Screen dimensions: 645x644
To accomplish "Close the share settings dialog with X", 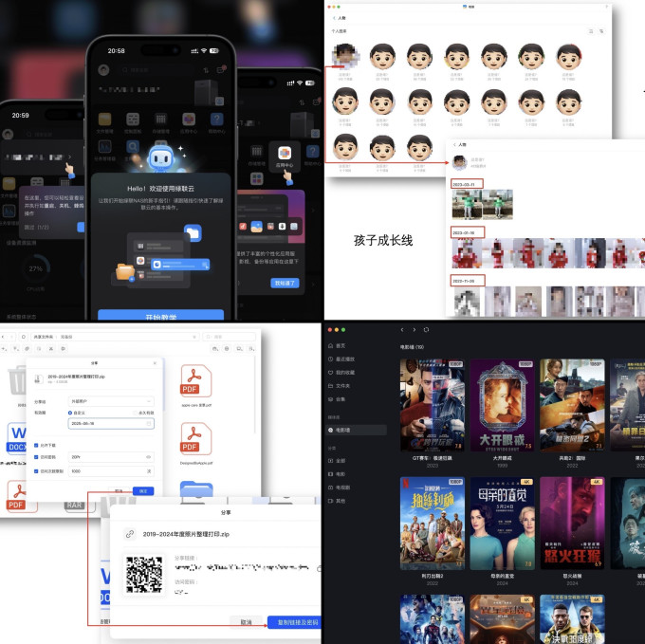I will tap(155, 363).
